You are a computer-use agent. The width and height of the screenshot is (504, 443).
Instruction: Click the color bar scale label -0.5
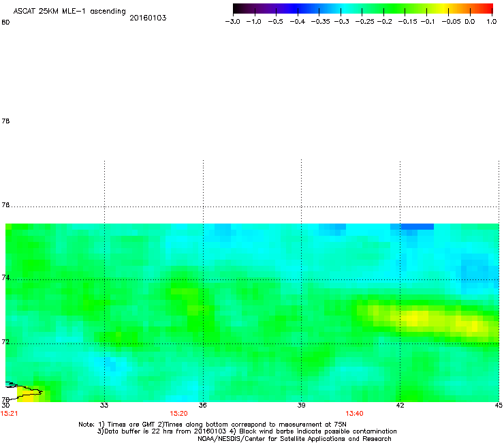pos(276,22)
